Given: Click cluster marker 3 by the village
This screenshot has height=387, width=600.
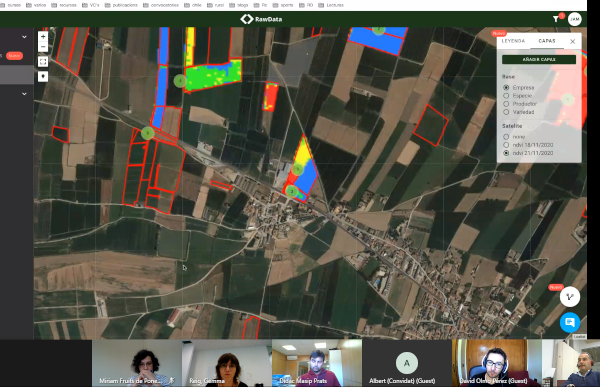Looking at the screenshot, I should coord(292,191).
